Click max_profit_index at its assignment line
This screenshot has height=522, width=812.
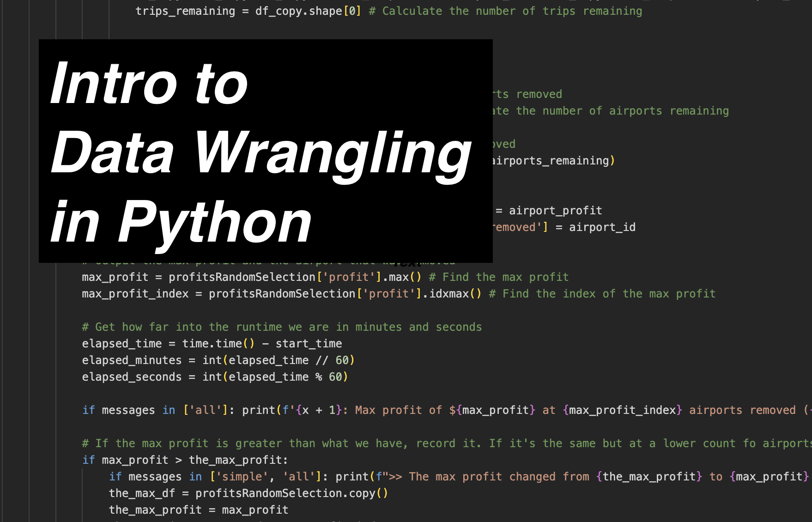[135, 294]
